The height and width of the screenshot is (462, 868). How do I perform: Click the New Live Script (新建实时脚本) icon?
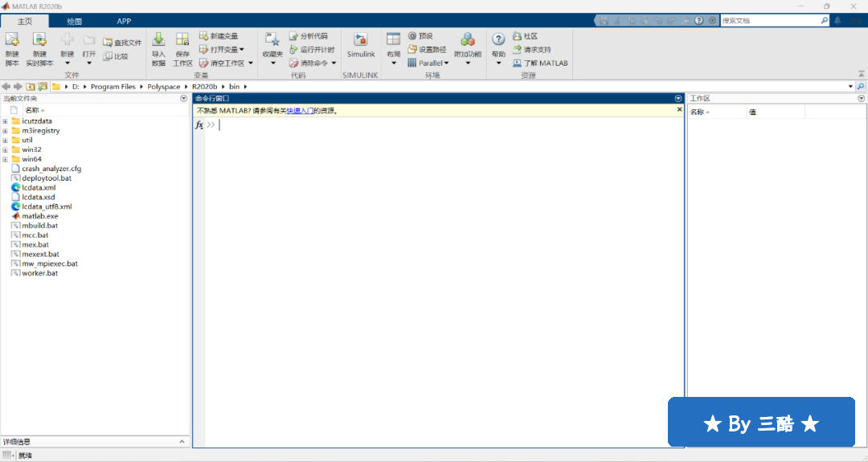(x=39, y=49)
